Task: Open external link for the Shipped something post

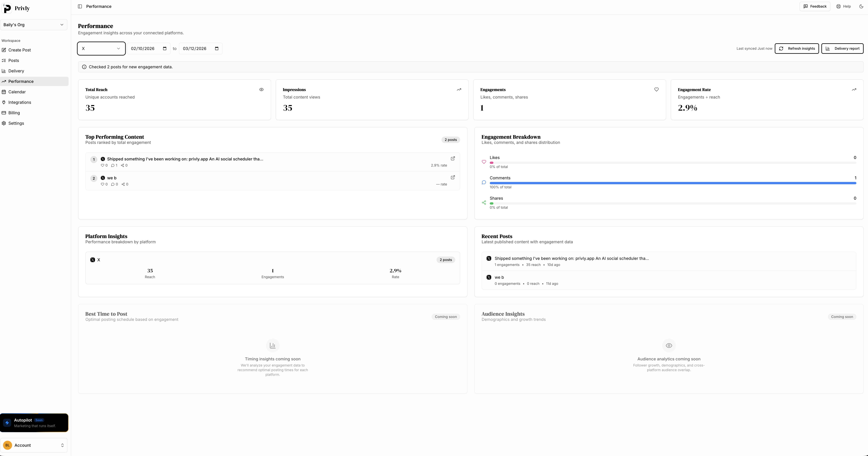Action: (x=453, y=158)
